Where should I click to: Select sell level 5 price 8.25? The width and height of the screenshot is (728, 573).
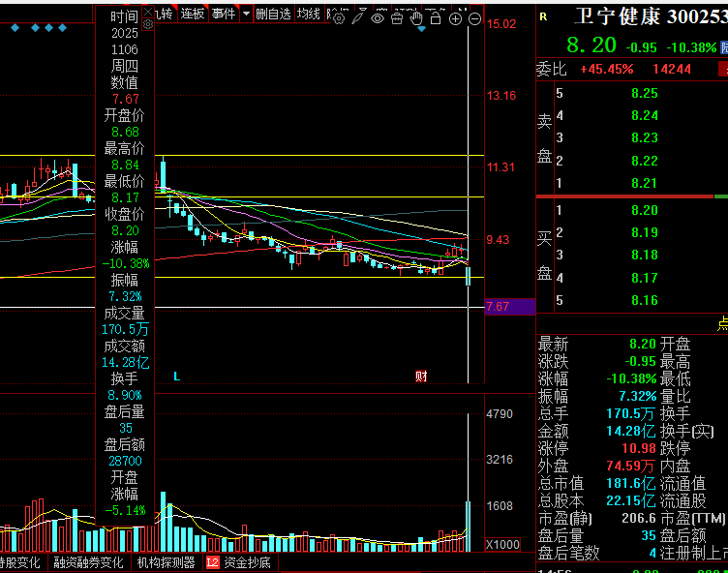click(645, 93)
